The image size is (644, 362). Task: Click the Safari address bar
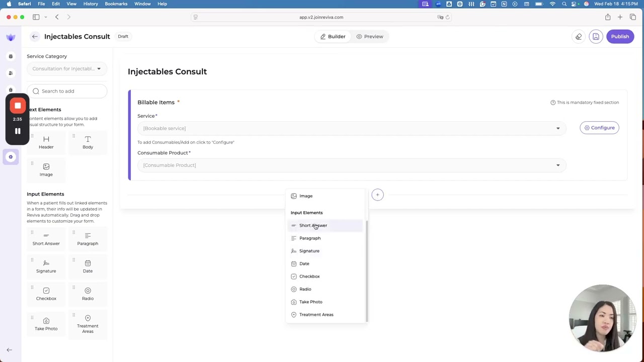(x=321, y=17)
